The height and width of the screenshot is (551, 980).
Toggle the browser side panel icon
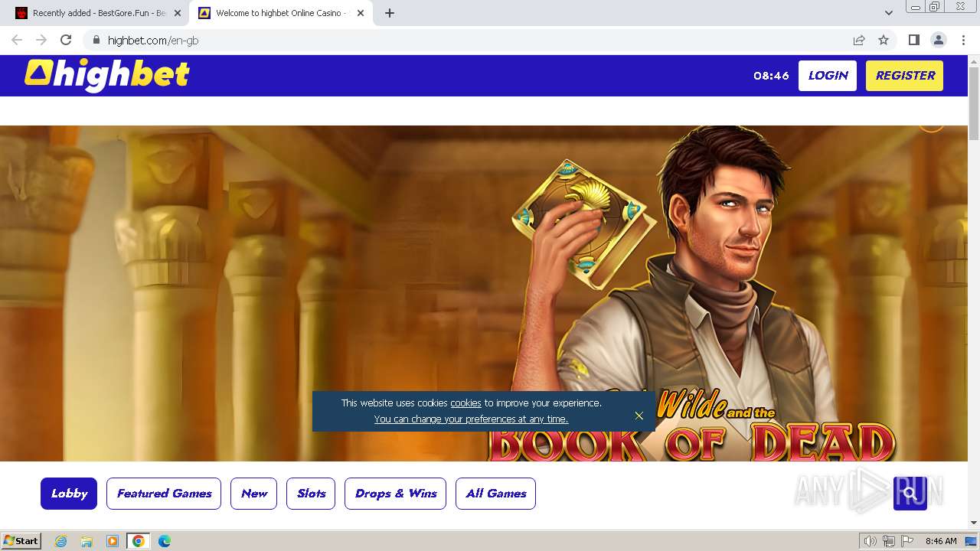tap(913, 40)
